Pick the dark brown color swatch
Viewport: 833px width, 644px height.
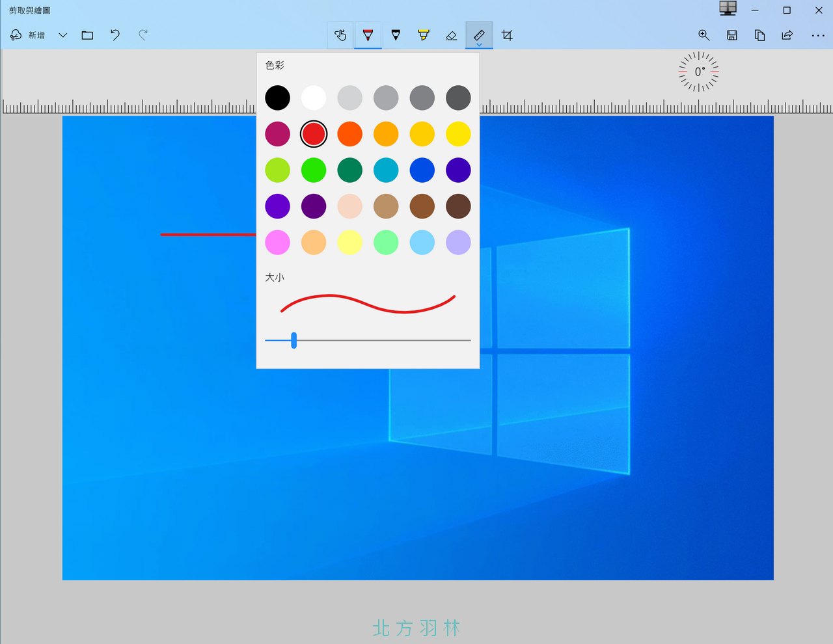coord(458,206)
